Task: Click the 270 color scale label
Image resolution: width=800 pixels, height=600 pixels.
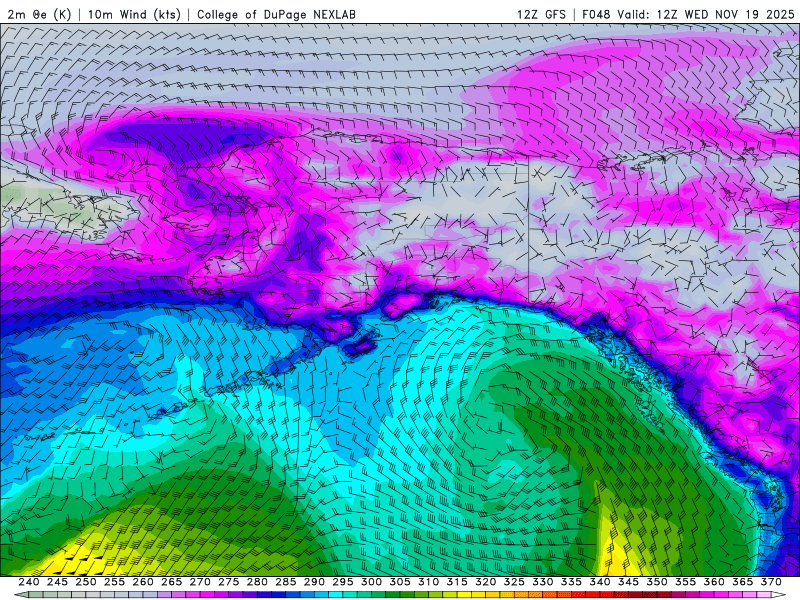Action: [200, 582]
